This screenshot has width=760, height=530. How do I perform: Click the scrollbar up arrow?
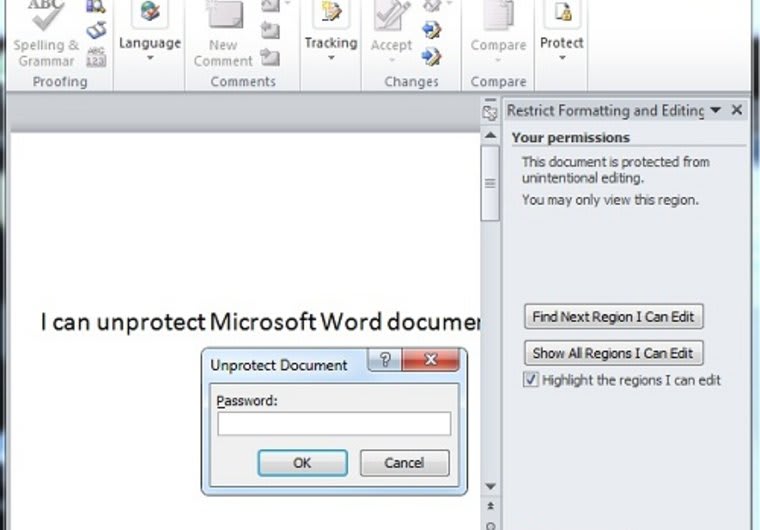point(491,135)
